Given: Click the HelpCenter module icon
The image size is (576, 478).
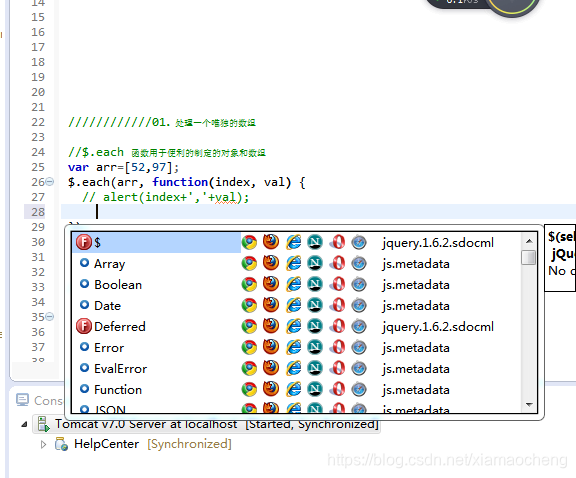Looking at the screenshot, I should (61, 444).
